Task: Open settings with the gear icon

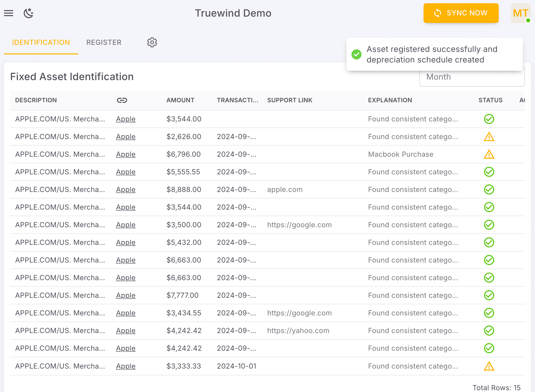Action: coord(152,42)
